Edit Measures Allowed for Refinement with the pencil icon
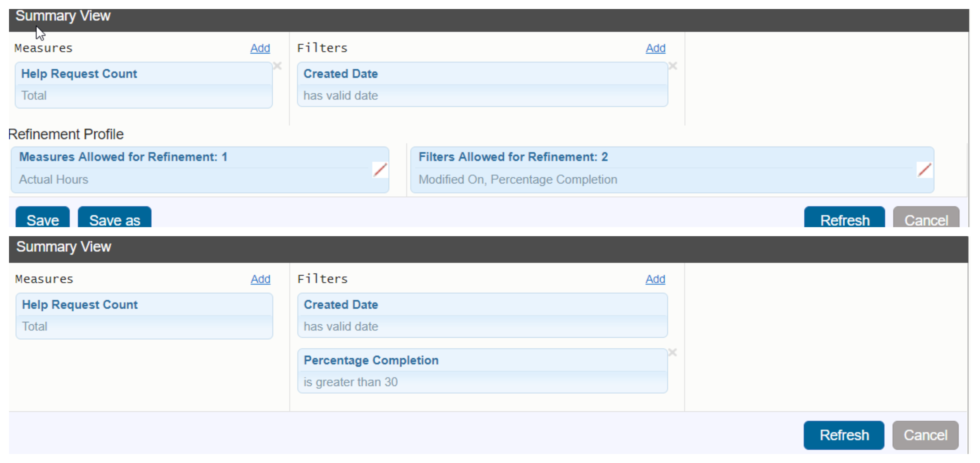Viewport: 980px width, 463px height. [x=380, y=170]
